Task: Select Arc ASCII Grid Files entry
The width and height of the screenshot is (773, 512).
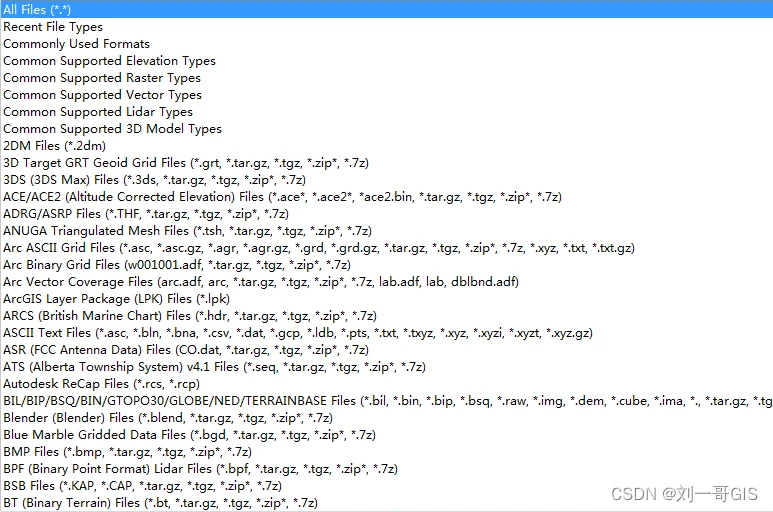Action: click(386, 248)
